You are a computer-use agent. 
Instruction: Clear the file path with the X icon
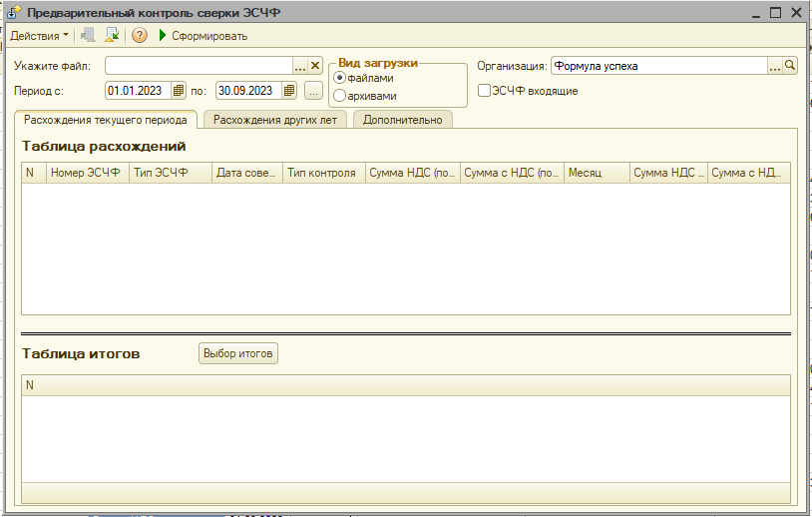(x=315, y=66)
